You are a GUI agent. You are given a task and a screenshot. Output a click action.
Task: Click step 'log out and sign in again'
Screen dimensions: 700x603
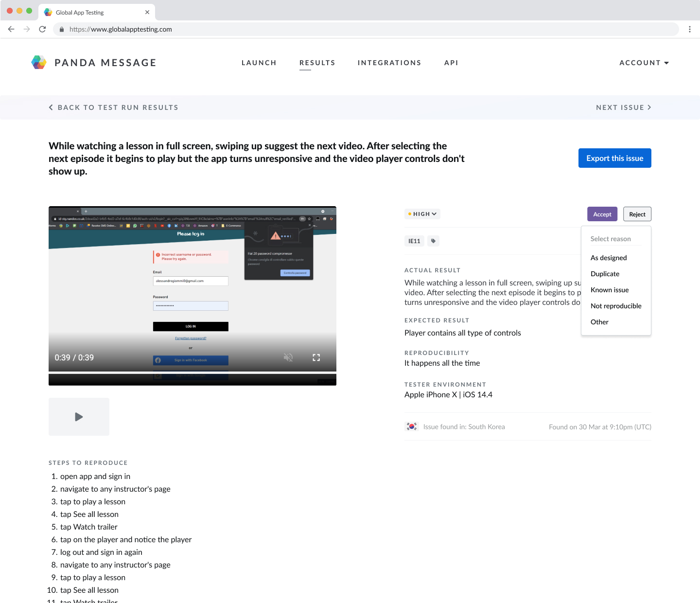[x=101, y=552]
